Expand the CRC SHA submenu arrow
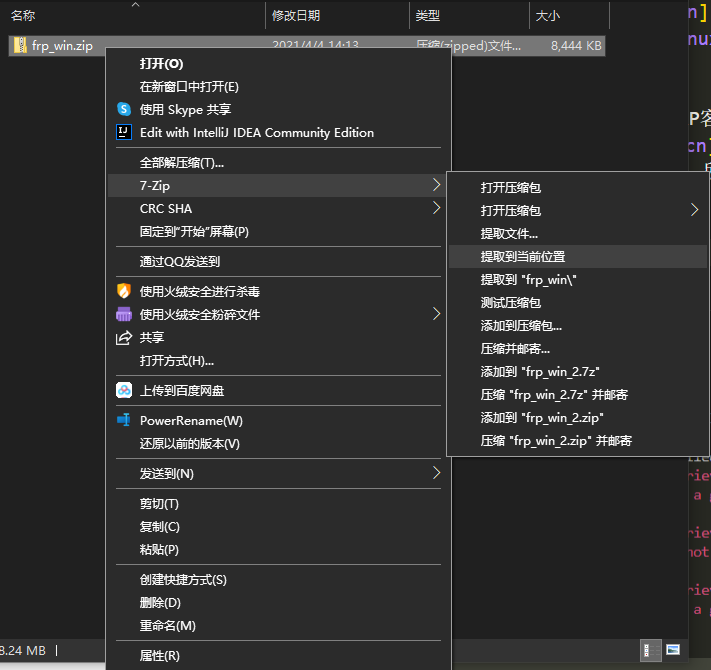Viewport: 711px width, 670px height. point(436,208)
